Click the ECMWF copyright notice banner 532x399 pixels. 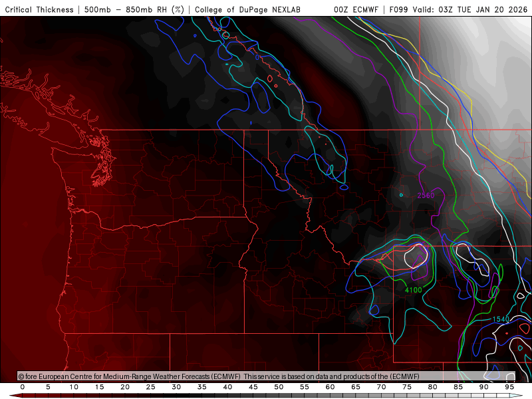[267, 376]
